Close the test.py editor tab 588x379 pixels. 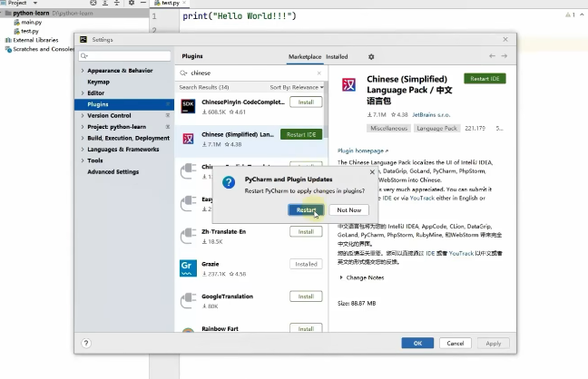click(184, 3)
